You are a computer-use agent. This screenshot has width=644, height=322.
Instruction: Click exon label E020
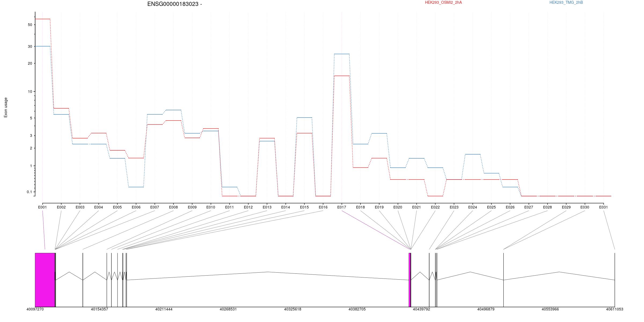(398, 207)
